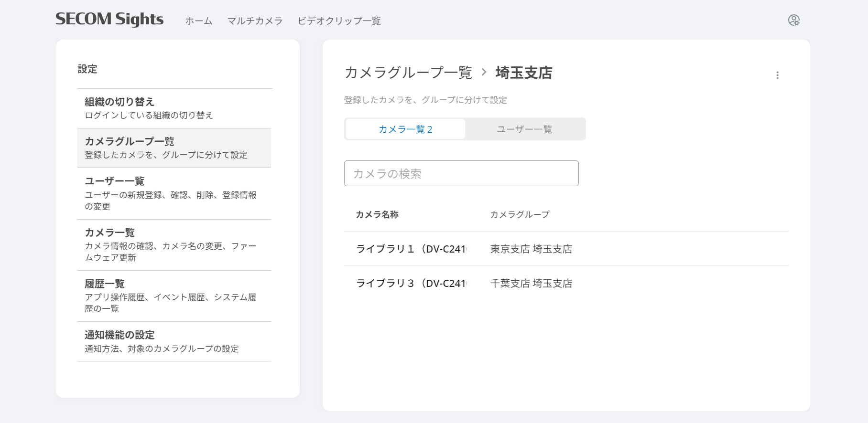Open ユーザー一覧 settings in the sidebar
Viewport: 868px width, 423px height.
point(174,193)
